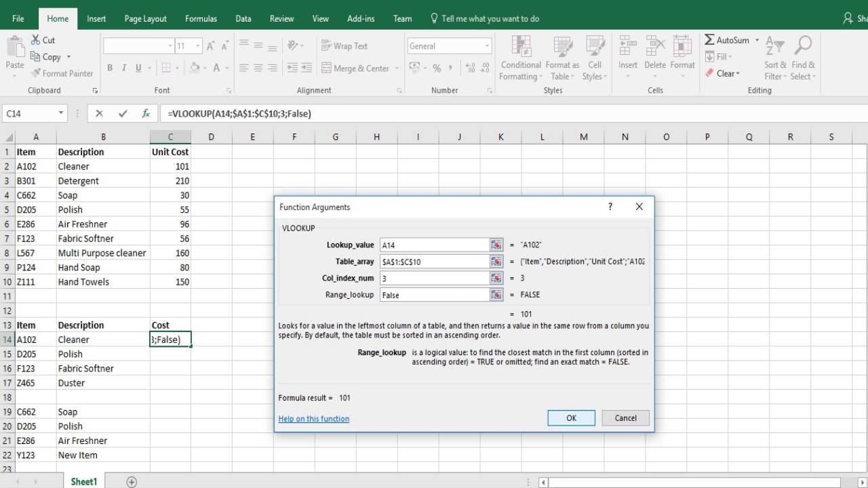Open Cell Styles gallery
Image resolution: width=868 pixels, height=488 pixels.
coord(595,47)
